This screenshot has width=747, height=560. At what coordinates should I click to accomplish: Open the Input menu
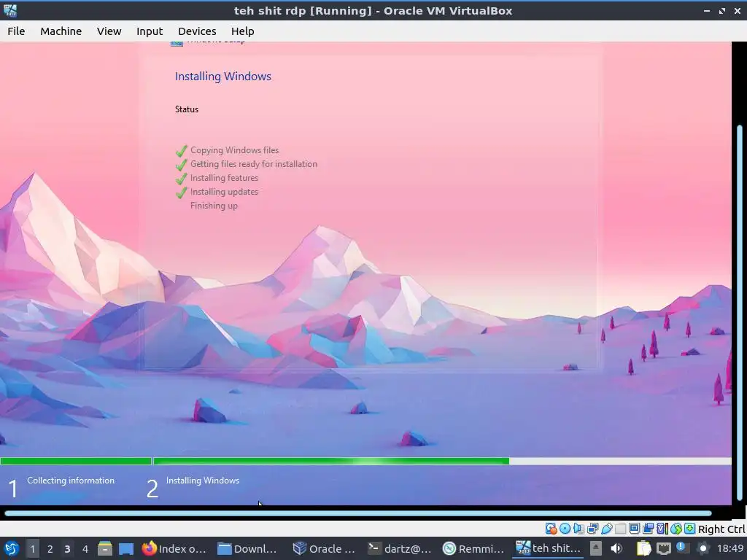point(150,31)
